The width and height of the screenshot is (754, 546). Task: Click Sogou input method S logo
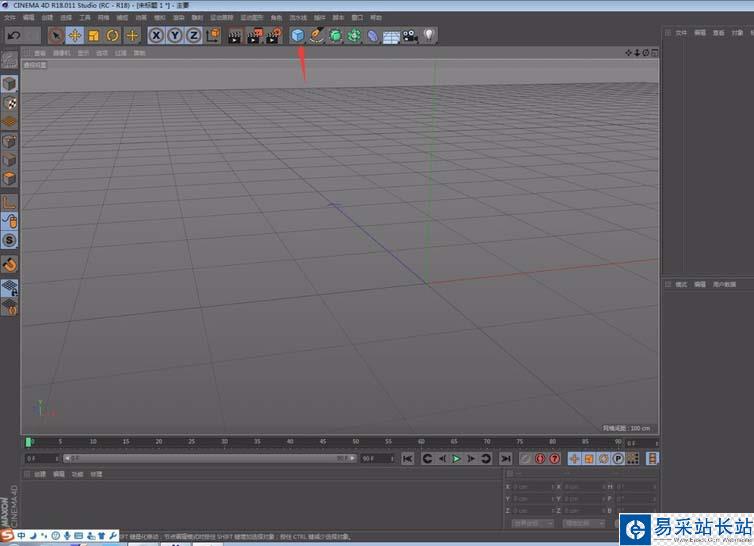coord(7,535)
